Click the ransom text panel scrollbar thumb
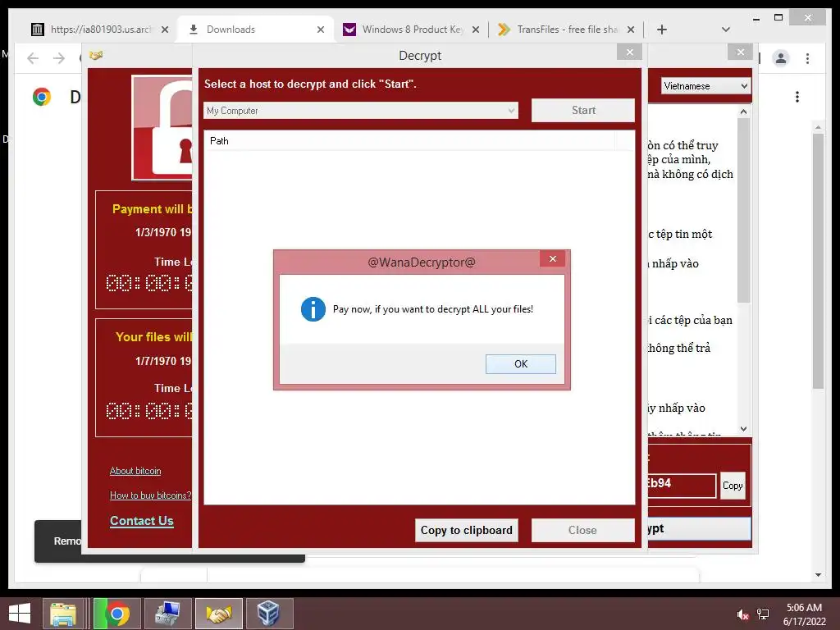 (743, 210)
